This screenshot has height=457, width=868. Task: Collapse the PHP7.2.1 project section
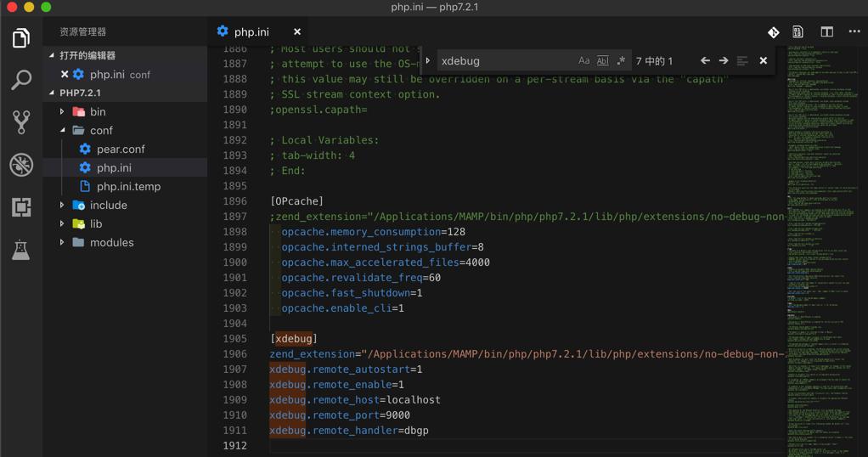pyautogui.click(x=52, y=93)
